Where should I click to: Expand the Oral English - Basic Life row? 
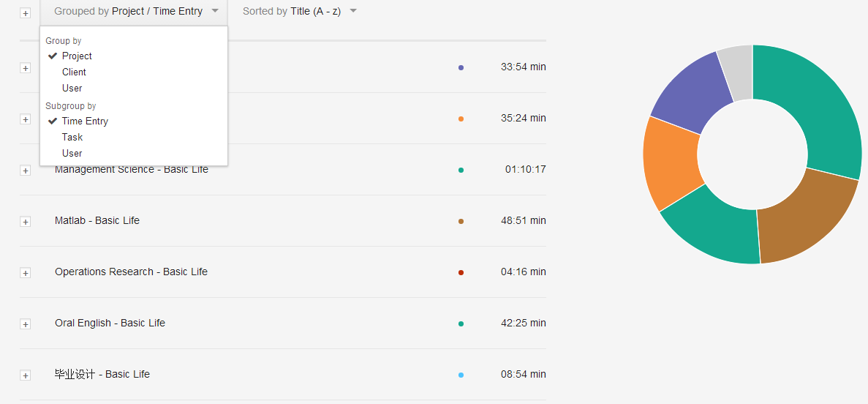26,324
